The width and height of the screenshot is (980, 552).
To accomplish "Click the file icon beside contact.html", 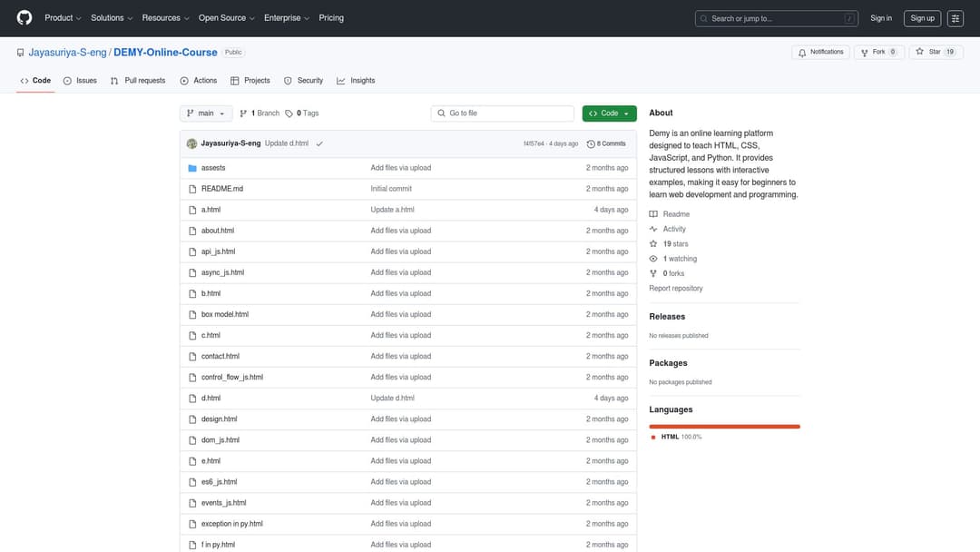I will pyautogui.click(x=192, y=356).
